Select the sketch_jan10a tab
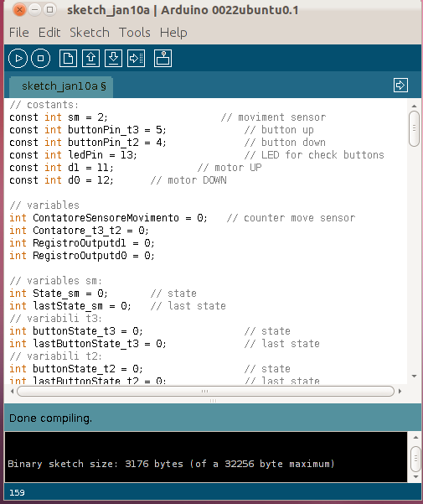Viewport: 423px width, 504px height. 61,86
